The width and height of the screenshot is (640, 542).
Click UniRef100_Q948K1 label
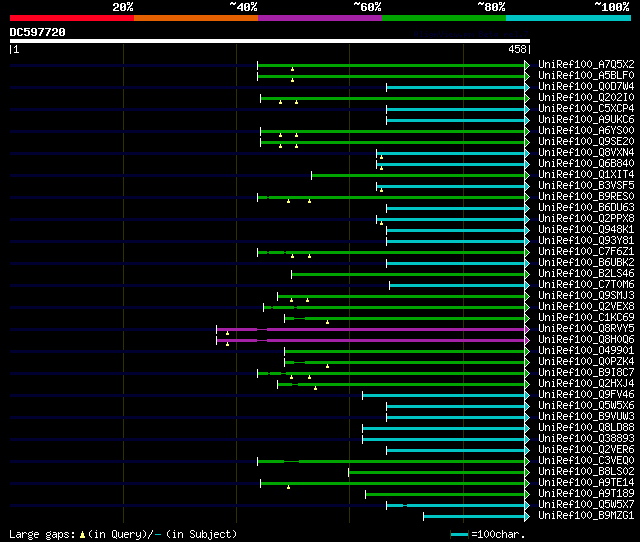point(586,230)
